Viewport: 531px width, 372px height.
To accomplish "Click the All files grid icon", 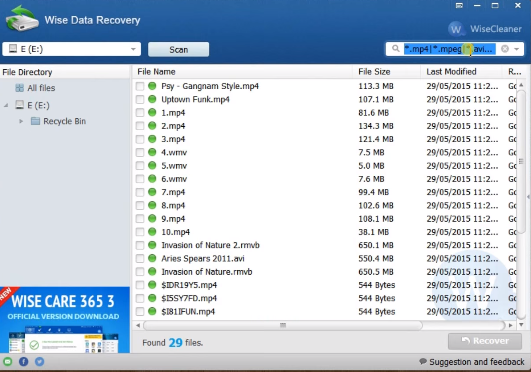I will 19,88.
